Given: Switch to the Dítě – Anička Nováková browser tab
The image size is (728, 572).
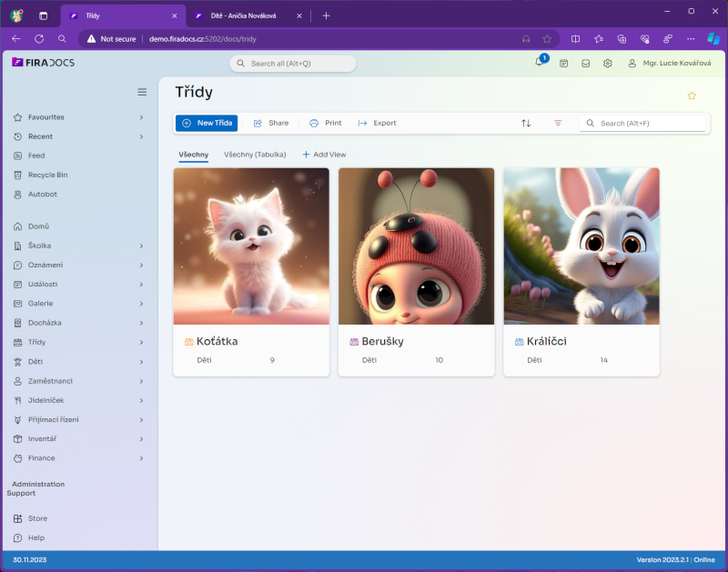Looking at the screenshot, I should point(246,15).
